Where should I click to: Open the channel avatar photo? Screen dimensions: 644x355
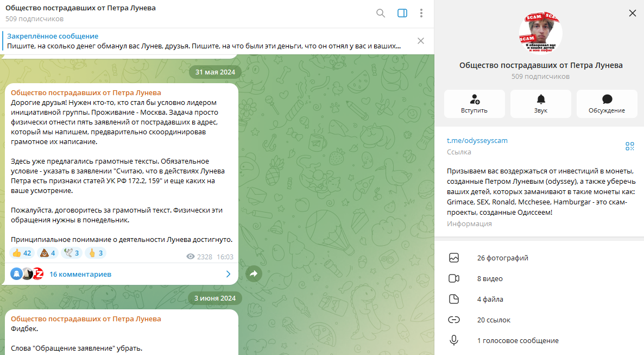pyautogui.click(x=540, y=33)
